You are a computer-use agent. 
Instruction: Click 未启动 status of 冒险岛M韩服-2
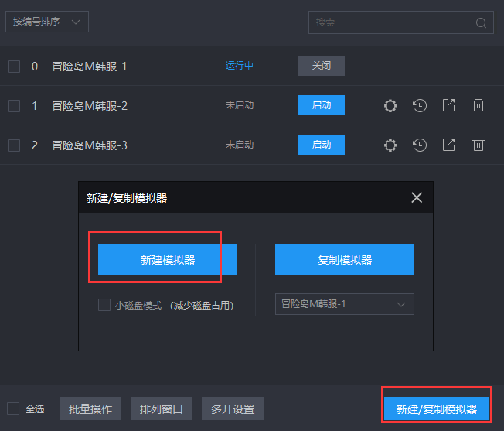pos(240,105)
